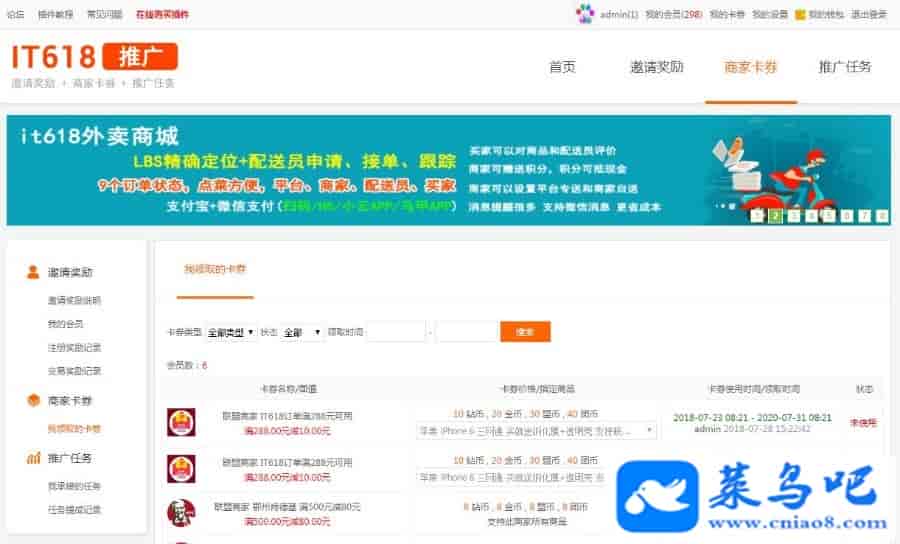
Task: Click the end date input for 领取时间
Action: tap(466, 332)
